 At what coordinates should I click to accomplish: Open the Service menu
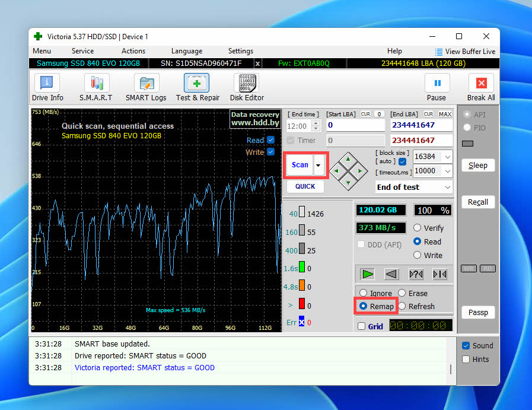(83, 51)
